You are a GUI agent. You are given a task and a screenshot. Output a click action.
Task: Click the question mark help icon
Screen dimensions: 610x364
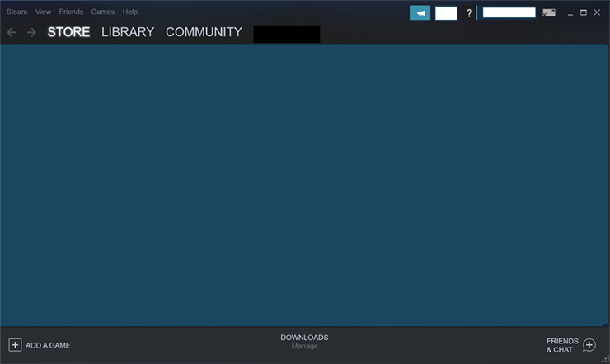[x=469, y=13]
